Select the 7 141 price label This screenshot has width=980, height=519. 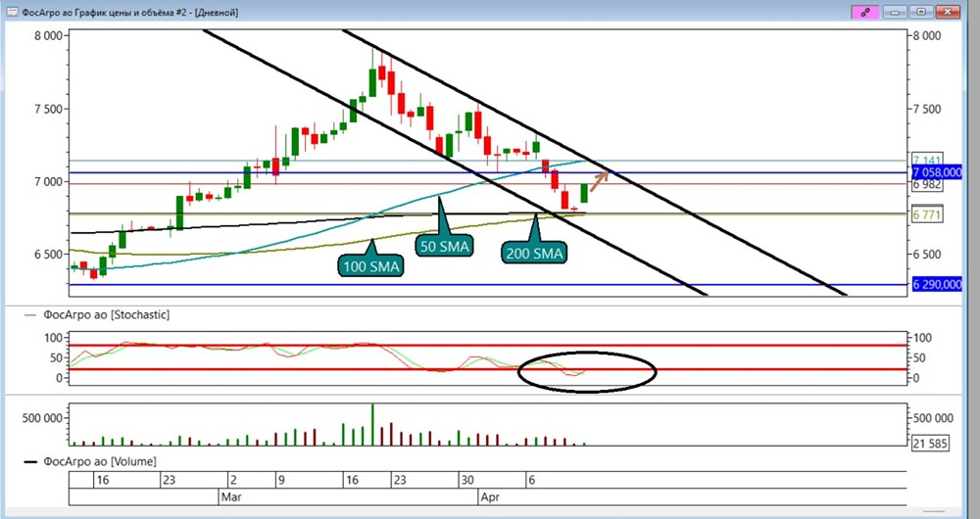tap(927, 160)
